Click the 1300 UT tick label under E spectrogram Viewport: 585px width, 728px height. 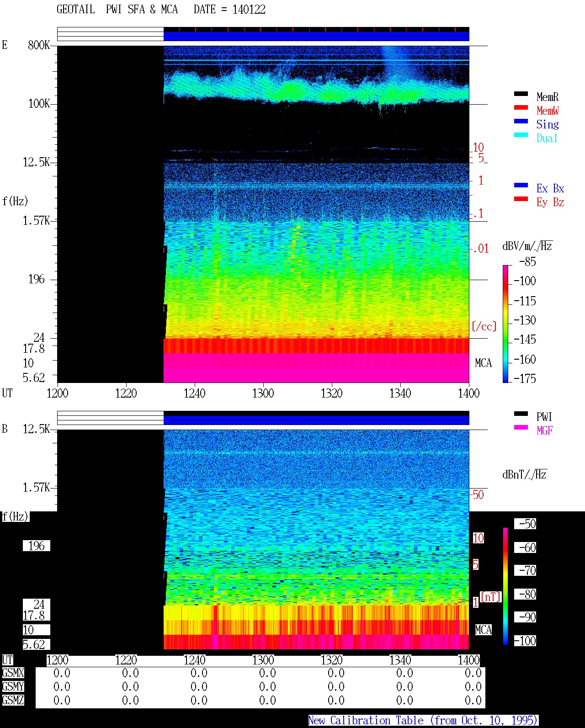[263, 393]
